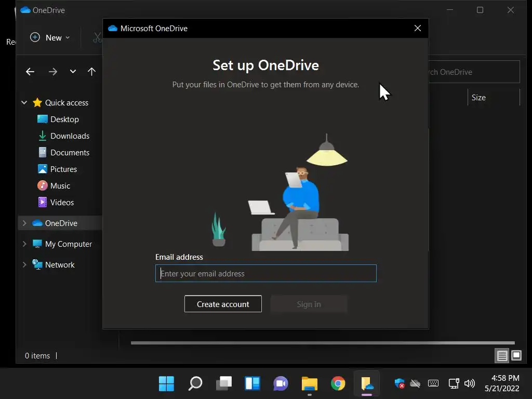Click the Search OneDrive box
This screenshot has width=532, height=399.
474,72
